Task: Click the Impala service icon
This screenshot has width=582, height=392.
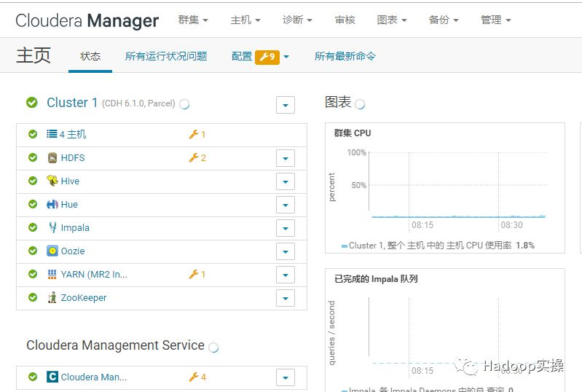Action: coord(52,227)
